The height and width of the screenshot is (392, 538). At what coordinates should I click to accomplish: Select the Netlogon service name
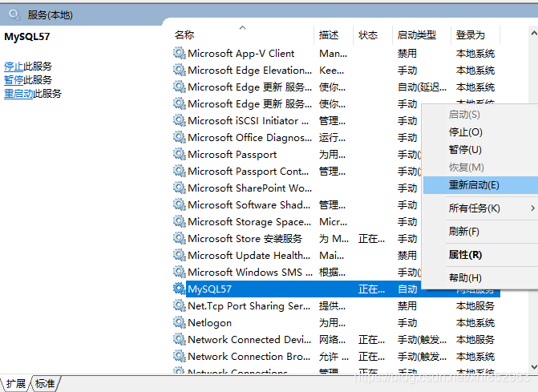coord(209,322)
